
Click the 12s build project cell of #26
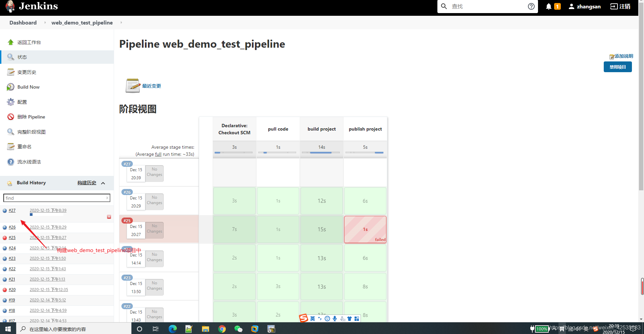pos(322,201)
